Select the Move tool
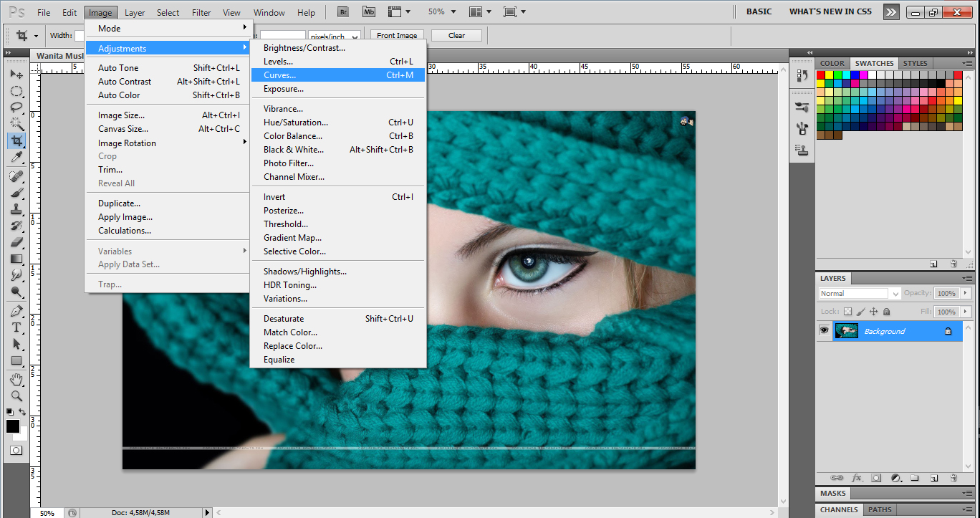Screen dimensions: 980x518 click(16, 75)
